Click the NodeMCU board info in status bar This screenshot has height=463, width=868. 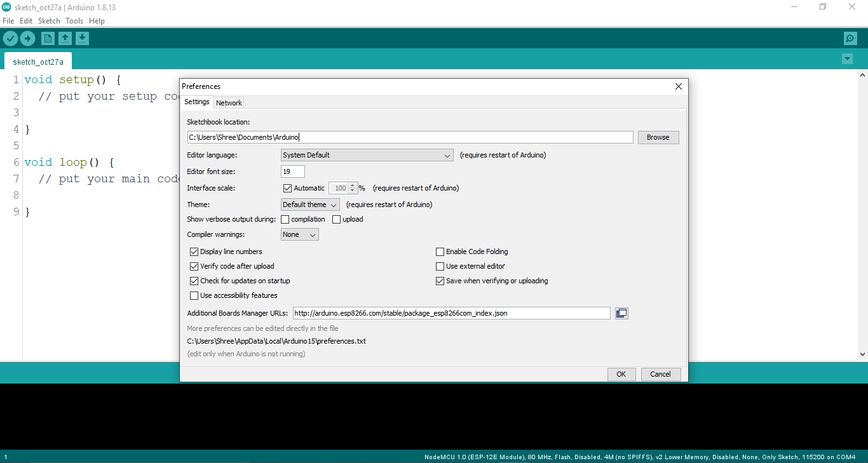coord(640,457)
